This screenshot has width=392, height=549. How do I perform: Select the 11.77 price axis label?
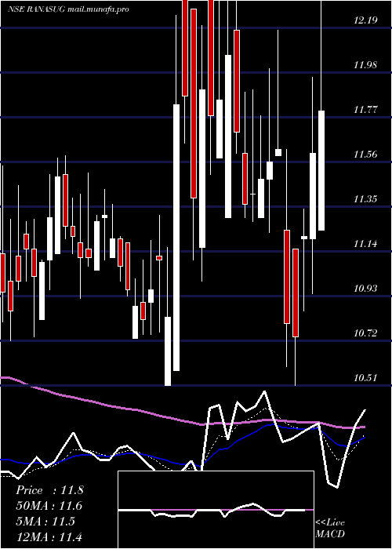tap(365, 110)
